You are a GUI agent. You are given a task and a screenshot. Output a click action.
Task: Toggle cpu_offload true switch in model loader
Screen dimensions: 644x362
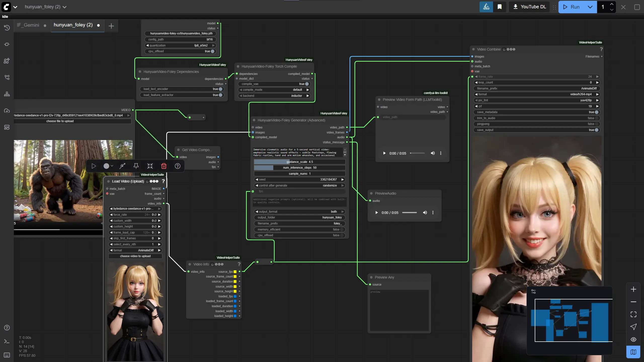[213, 51]
